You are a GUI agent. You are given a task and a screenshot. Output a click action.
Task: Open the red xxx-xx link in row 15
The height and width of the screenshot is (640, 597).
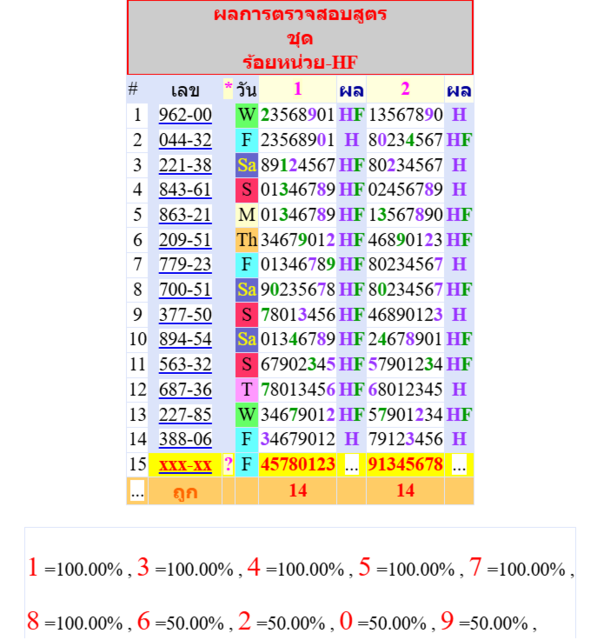point(185,464)
